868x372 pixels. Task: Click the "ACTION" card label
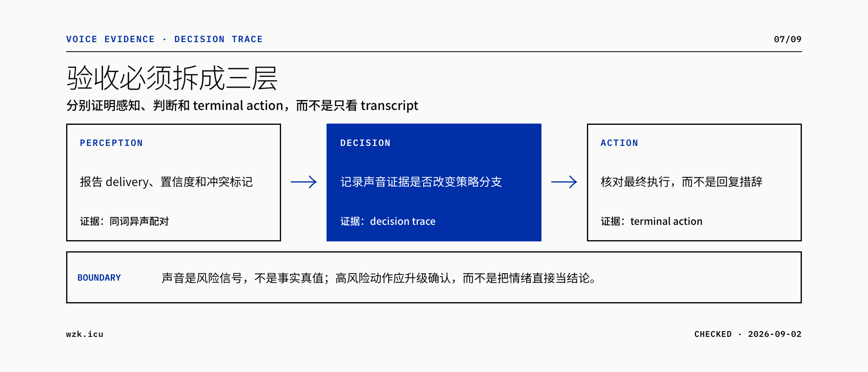point(619,143)
